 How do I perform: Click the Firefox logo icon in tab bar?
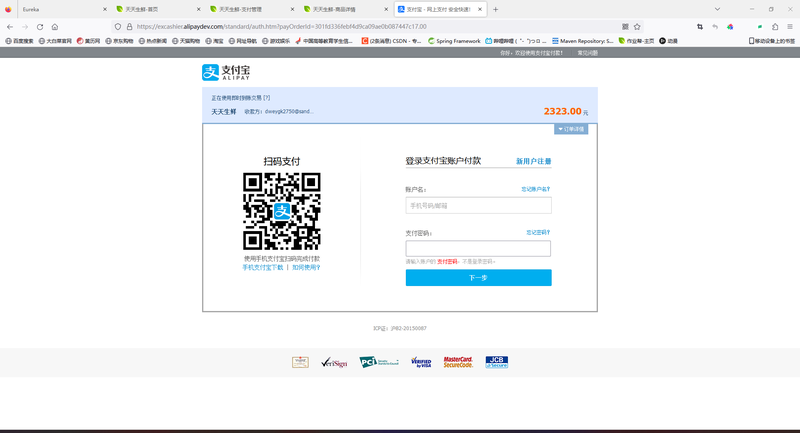(x=8, y=9)
